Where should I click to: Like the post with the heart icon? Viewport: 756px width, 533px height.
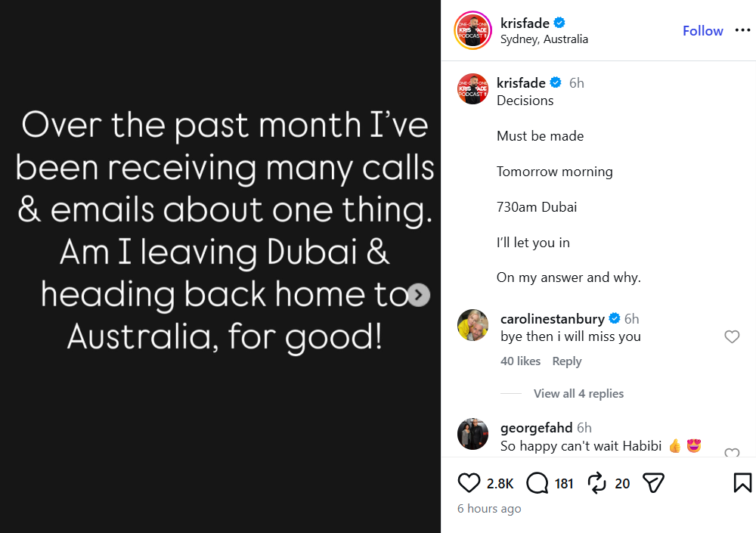[x=469, y=483]
